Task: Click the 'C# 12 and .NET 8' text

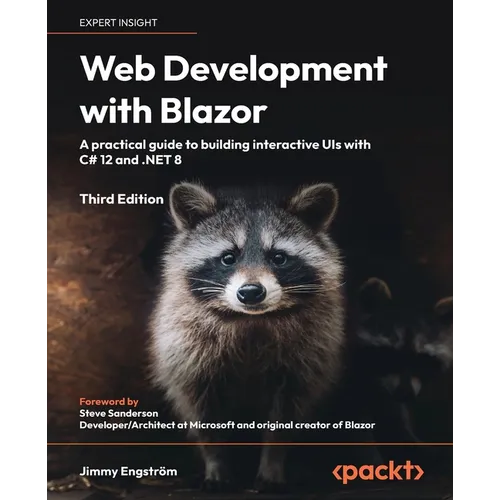Action: pyautogui.click(x=131, y=160)
